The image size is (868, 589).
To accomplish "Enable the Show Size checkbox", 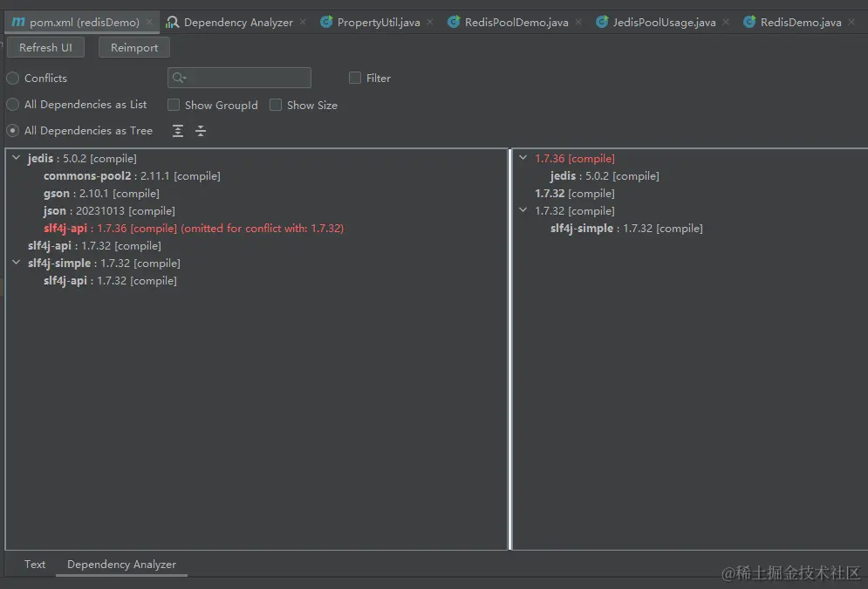I will [x=275, y=105].
